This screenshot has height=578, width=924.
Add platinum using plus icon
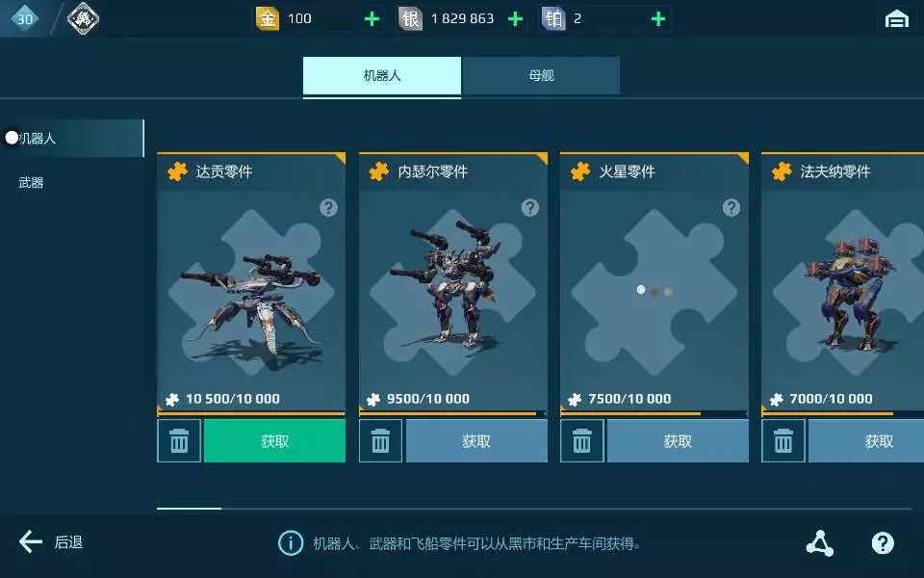(x=658, y=19)
